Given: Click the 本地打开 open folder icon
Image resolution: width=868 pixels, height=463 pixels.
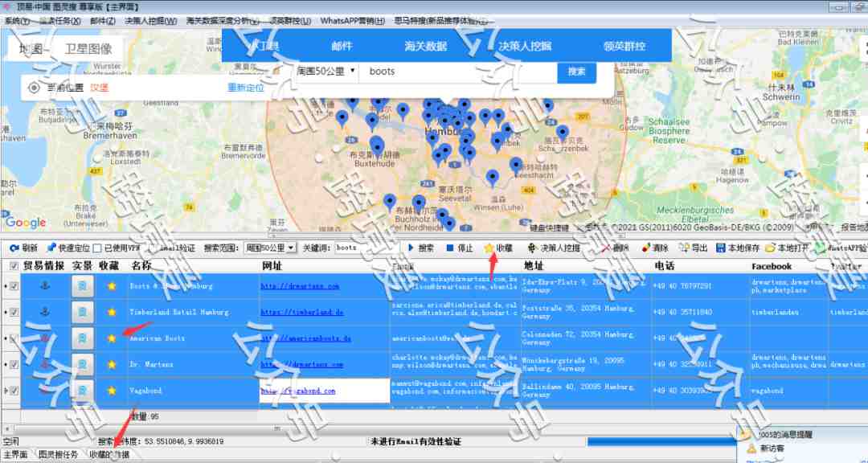Looking at the screenshot, I should coord(770,248).
